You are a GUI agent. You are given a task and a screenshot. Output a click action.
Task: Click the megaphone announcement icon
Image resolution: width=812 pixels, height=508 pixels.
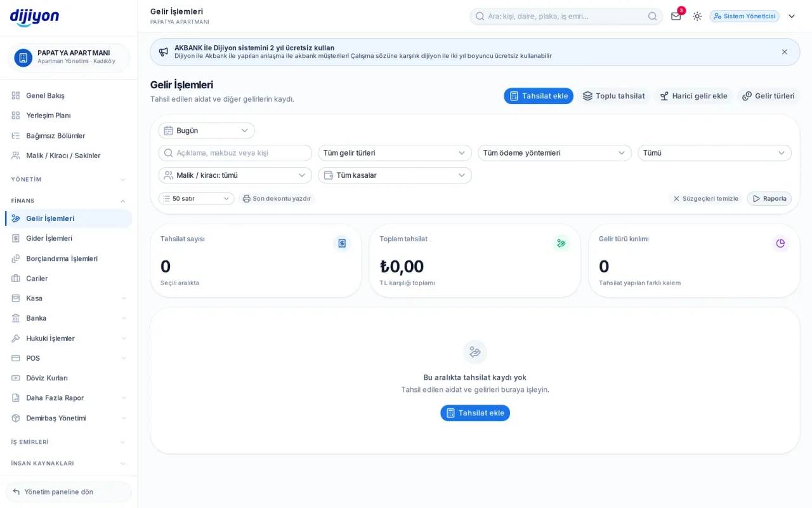click(164, 52)
